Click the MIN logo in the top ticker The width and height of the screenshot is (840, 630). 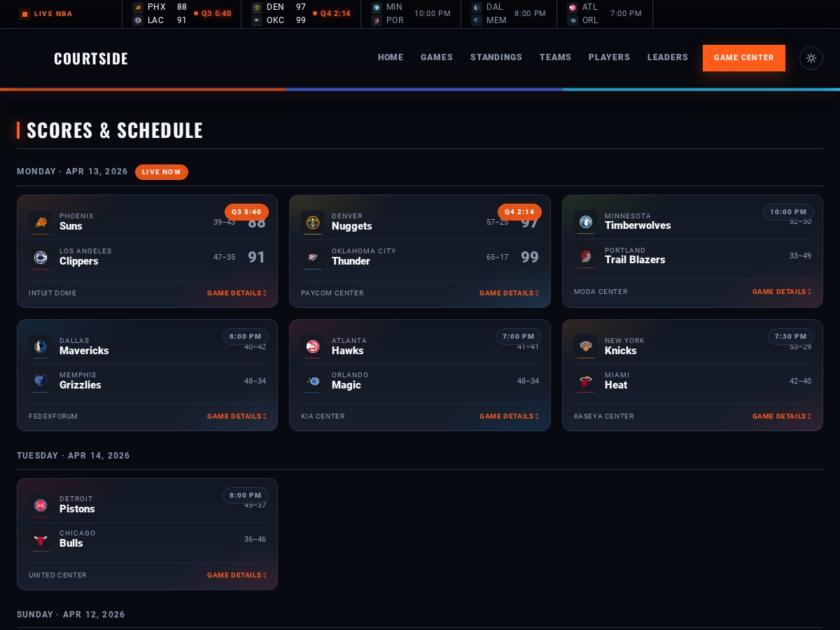tap(377, 7)
